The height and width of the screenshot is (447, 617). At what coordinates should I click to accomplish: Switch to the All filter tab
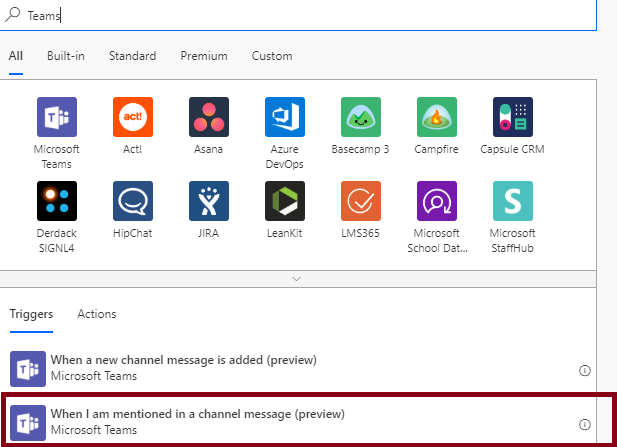16,56
